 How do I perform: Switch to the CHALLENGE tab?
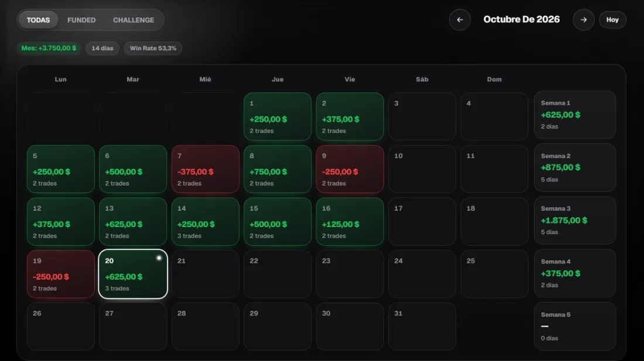pos(133,20)
